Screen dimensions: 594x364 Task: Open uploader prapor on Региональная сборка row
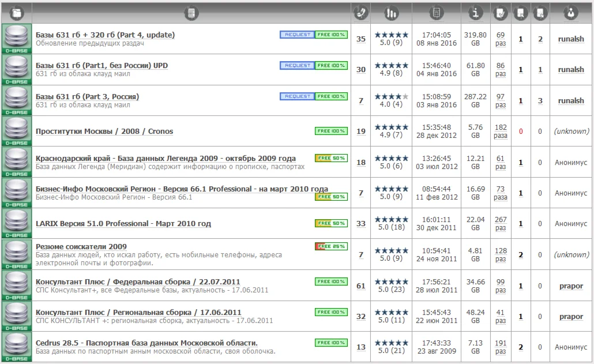[x=571, y=317]
